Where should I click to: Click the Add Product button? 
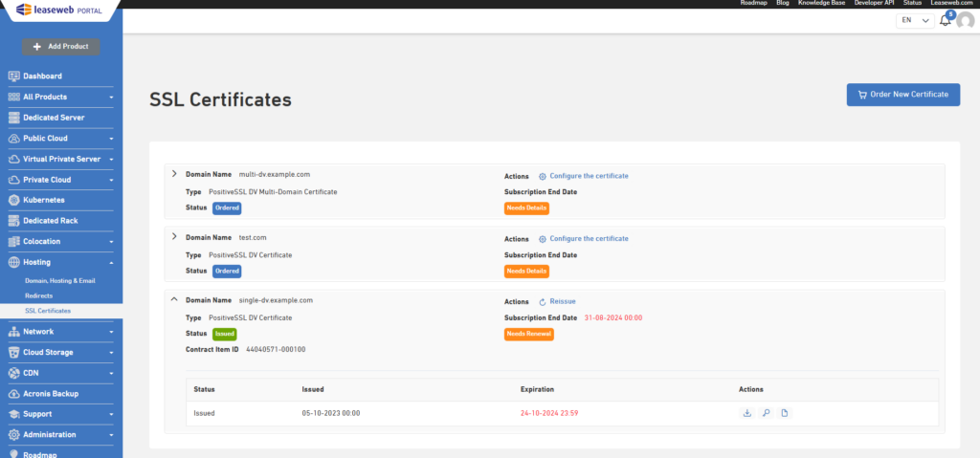coord(61,46)
